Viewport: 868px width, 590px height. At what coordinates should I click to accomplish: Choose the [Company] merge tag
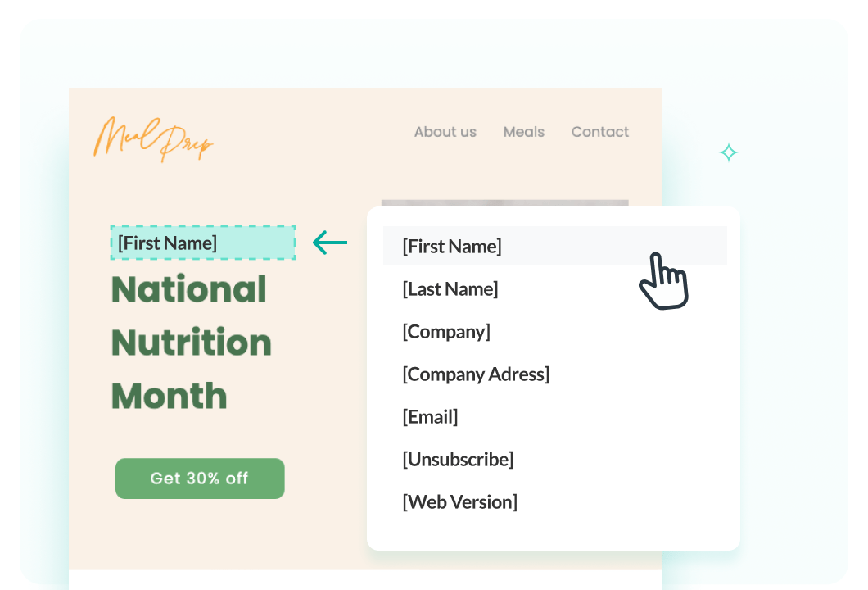click(446, 332)
